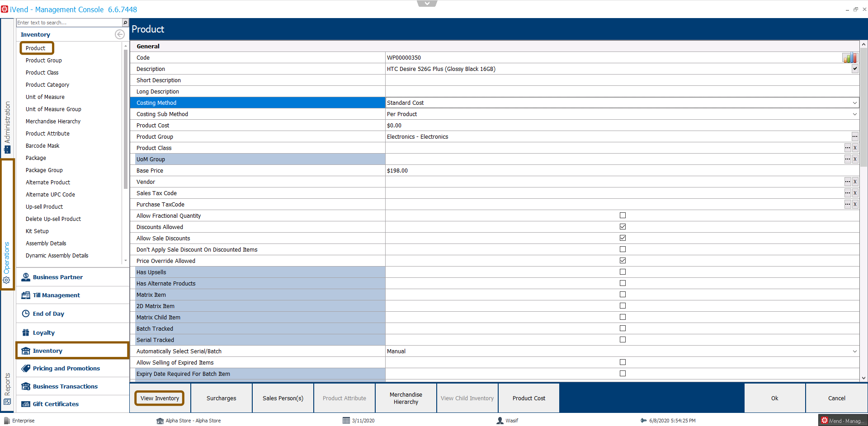
Task: Select Unit of Measure menu item
Action: [45, 97]
